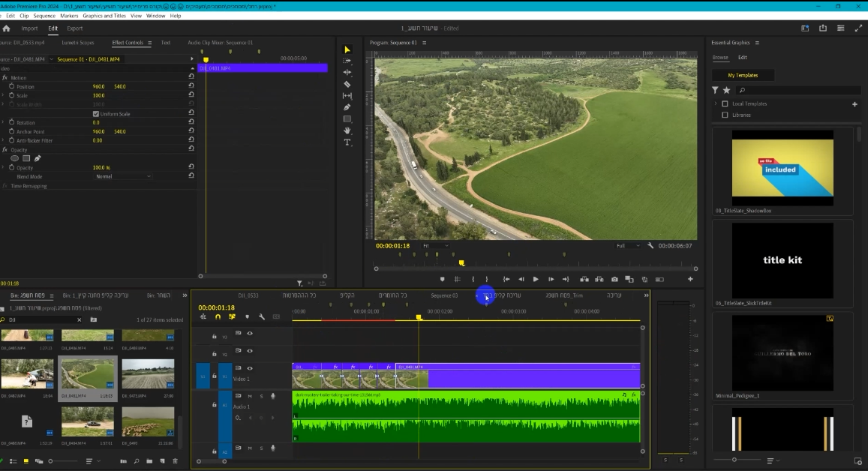Select the 00_TitleSlate_ShadowBox template thumbnail

pyautogui.click(x=782, y=168)
